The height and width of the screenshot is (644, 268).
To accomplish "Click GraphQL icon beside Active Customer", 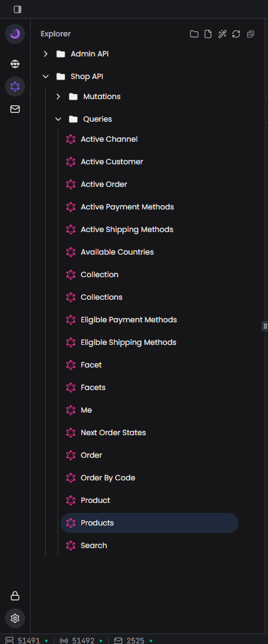I will click(x=71, y=162).
